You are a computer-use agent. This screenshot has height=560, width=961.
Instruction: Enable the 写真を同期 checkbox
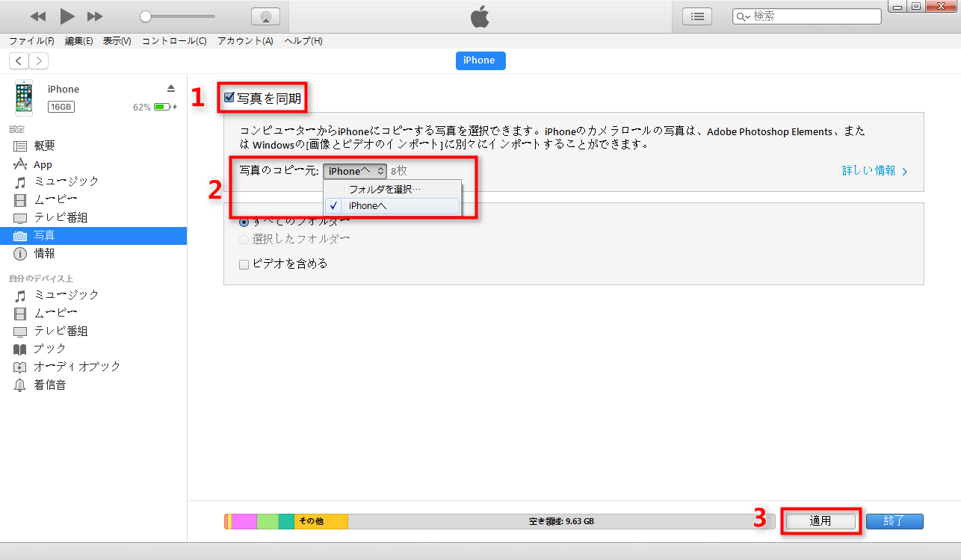click(229, 96)
